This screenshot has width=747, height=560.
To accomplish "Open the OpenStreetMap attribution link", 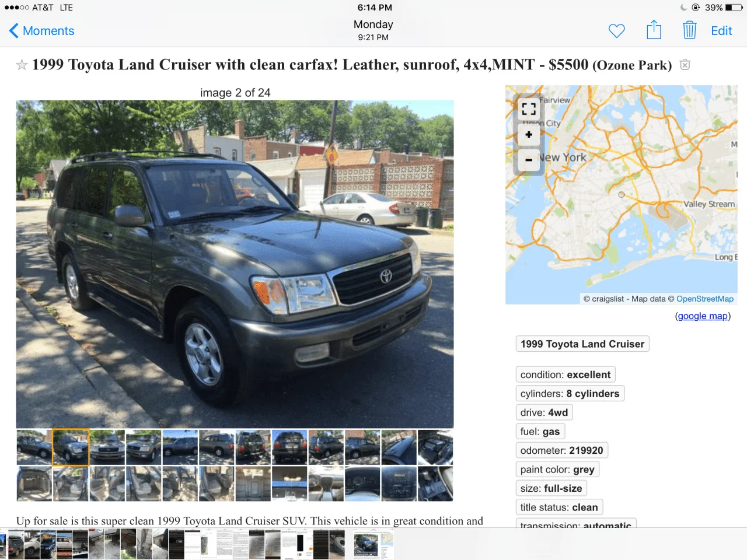I will point(705,299).
